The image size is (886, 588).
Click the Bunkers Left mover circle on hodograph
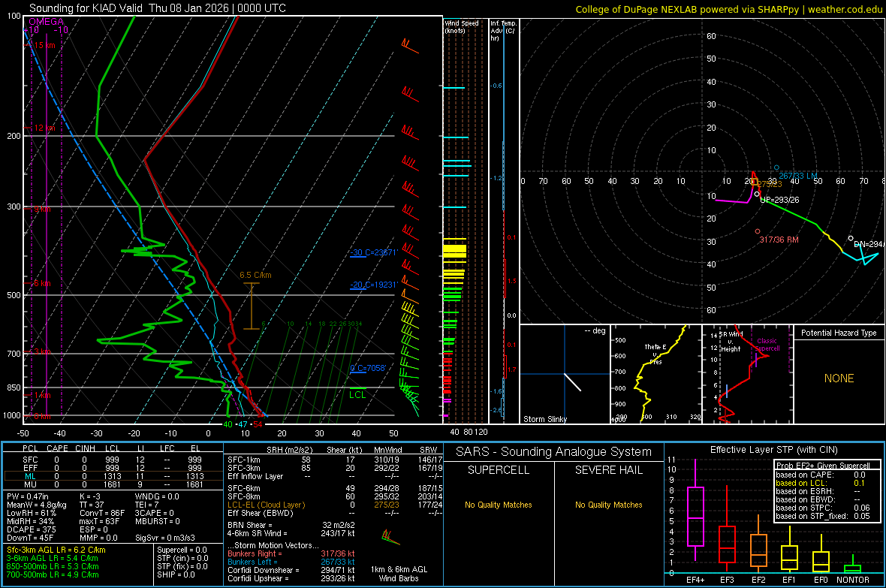[776, 167]
